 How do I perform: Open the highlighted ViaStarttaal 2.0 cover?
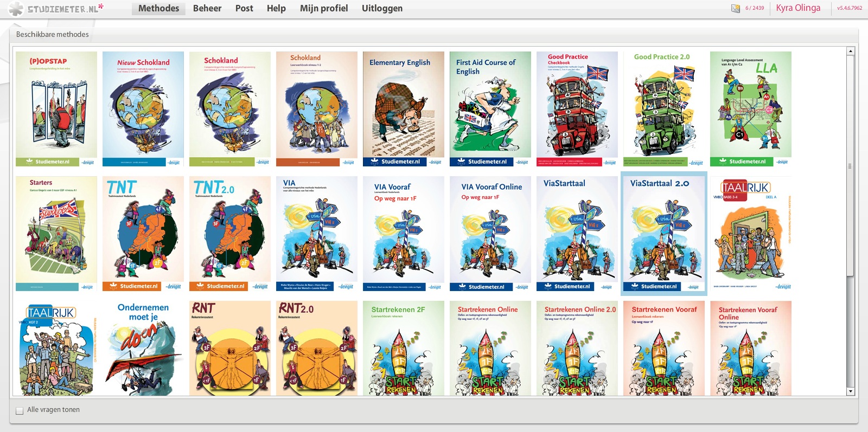pyautogui.click(x=664, y=234)
